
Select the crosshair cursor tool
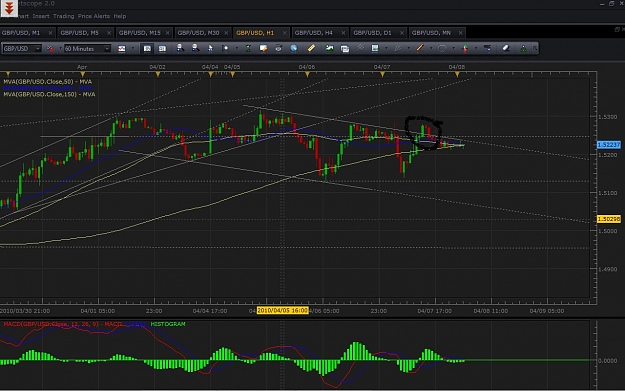click(x=225, y=49)
